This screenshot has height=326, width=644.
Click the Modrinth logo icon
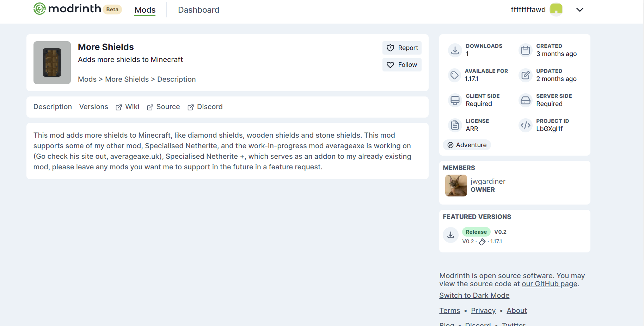[x=40, y=8]
